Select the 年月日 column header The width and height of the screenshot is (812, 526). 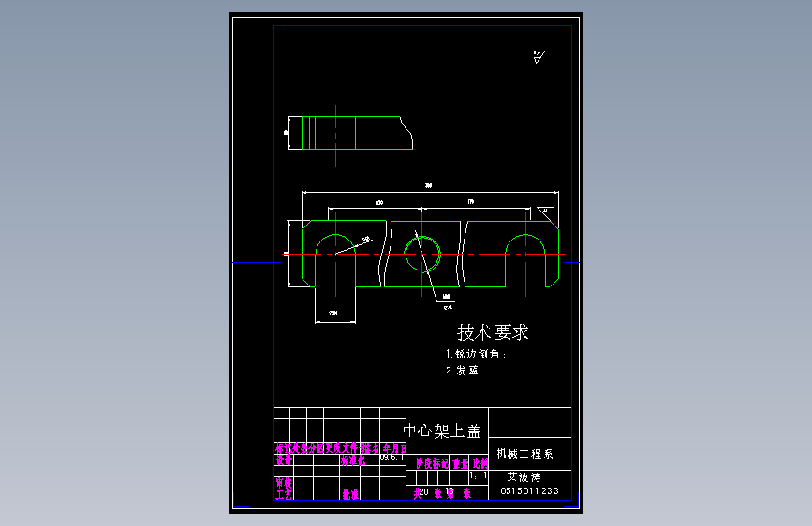click(394, 448)
